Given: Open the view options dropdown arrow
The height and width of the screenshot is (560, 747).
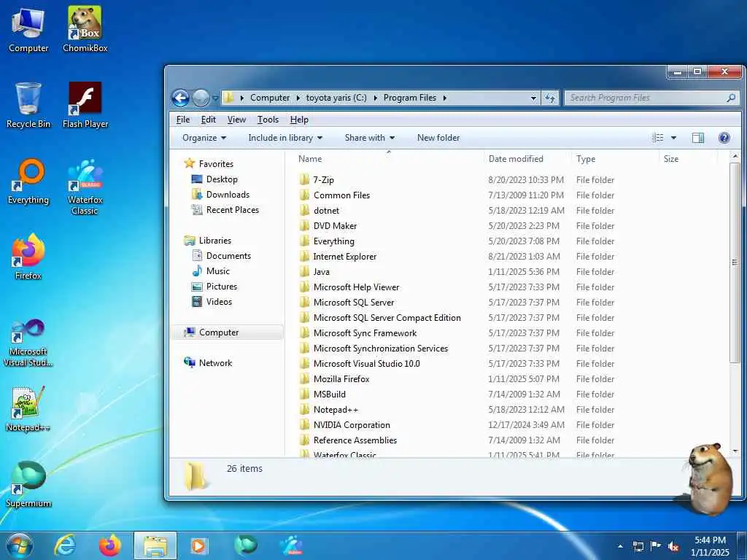Looking at the screenshot, I should [673, 138].
